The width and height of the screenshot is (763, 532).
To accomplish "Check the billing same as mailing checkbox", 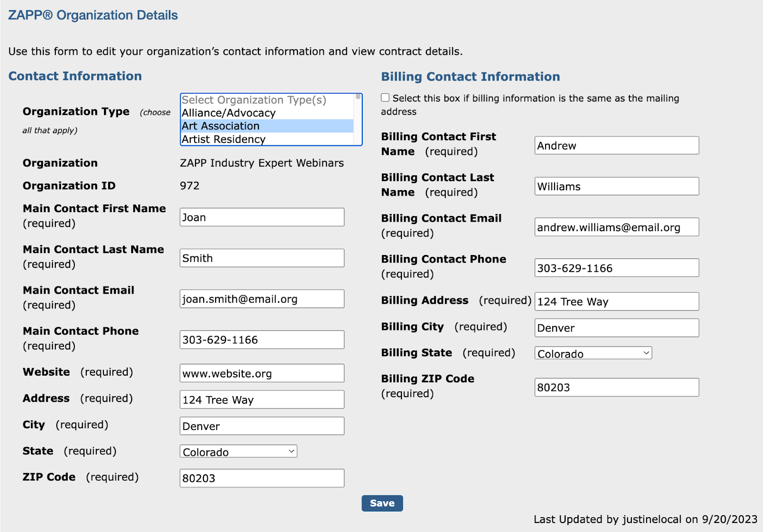I will (x=385, y=98).
